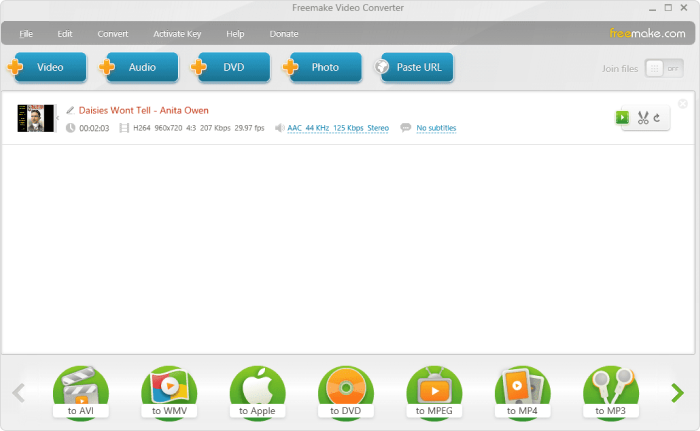This screenshot has width=700, height=431.
Task: Minimize the Freemake Video Converter window
Action: [x=653, y=8]
